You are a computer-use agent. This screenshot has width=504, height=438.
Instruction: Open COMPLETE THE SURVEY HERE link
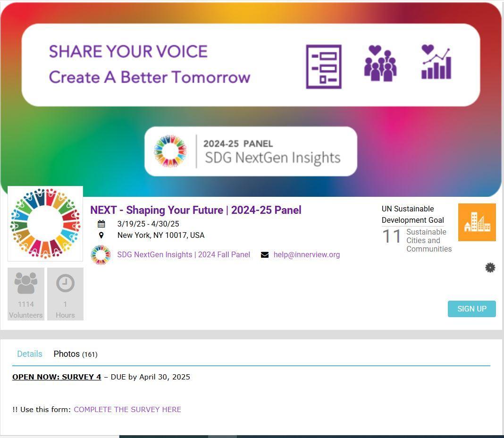point(127,409)
